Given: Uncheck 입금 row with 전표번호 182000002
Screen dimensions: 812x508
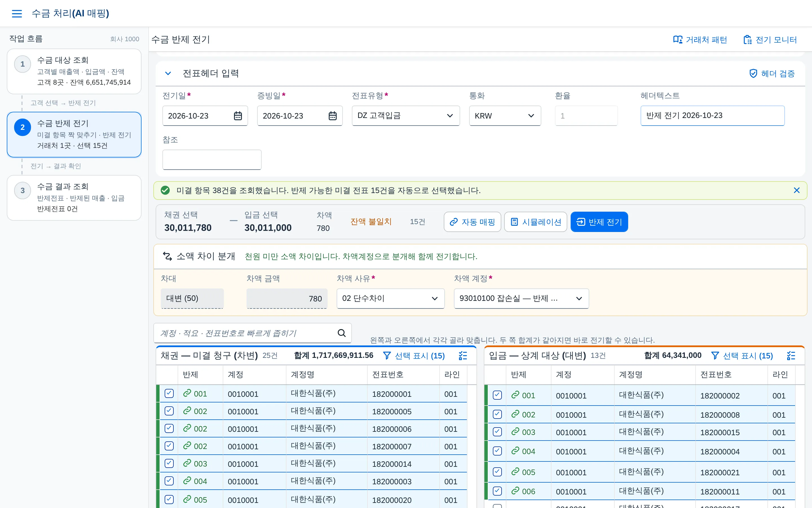Looking at the screenshot, I should coord(497,395).
